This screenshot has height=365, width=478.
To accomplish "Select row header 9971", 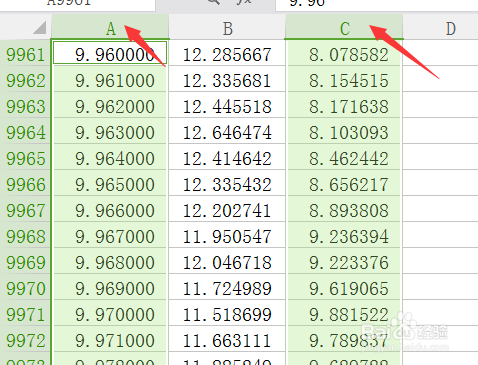I will (25, 314).
